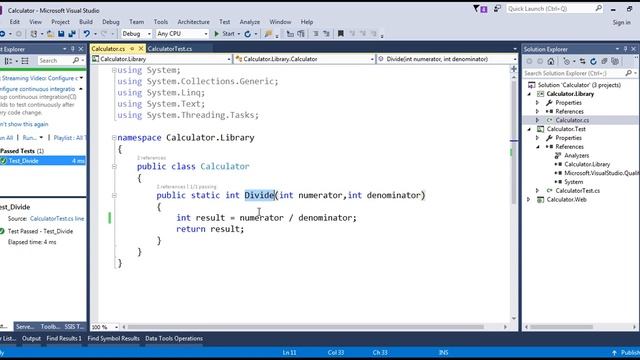Image resolution: width=640 pixels, height=360 pixels.
Task: Open the Architecture menu
Action: click(x=193, y=22)
